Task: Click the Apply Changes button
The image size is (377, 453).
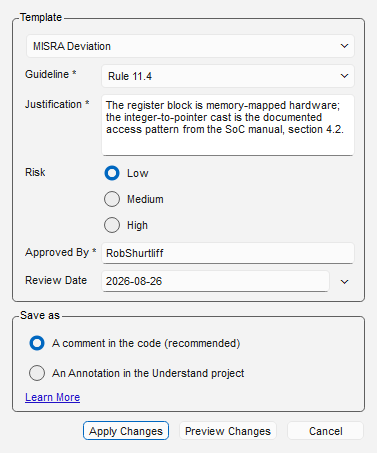Action: [126, 431]
